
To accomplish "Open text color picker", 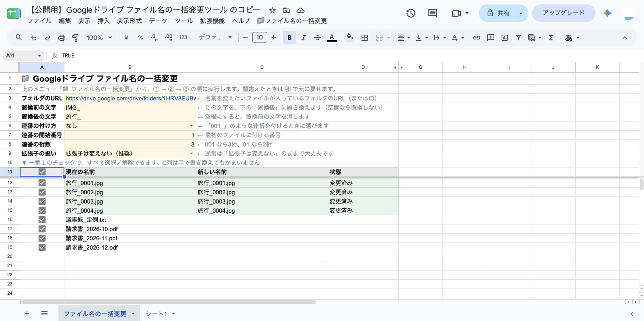I will (x=332, y=38).
